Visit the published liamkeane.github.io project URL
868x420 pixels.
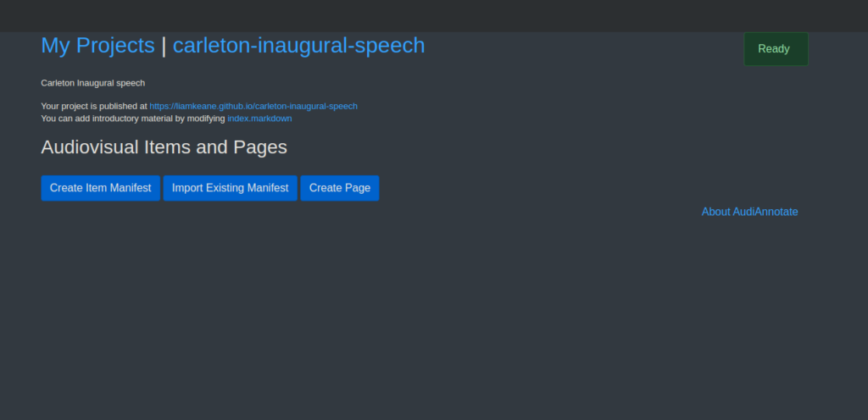click(253, 106)
